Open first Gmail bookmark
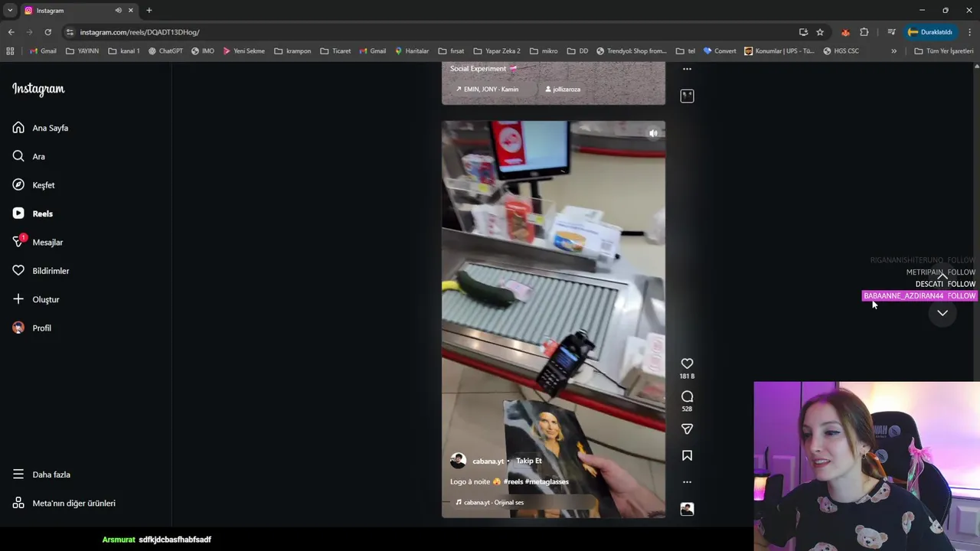This screenshot has height=551, width=980. coord(43,51)
